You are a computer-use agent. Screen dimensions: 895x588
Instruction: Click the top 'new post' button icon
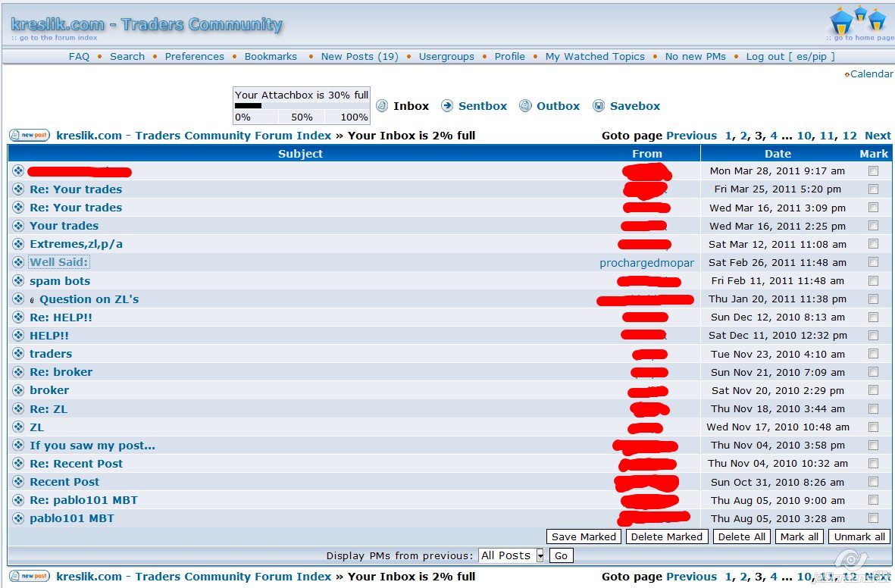[30, 136]
